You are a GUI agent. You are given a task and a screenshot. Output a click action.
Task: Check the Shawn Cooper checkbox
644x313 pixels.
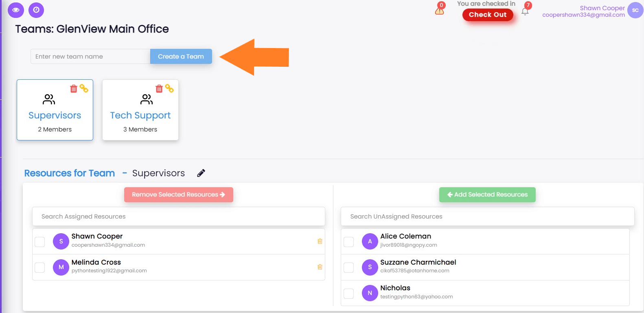(40, 242)
